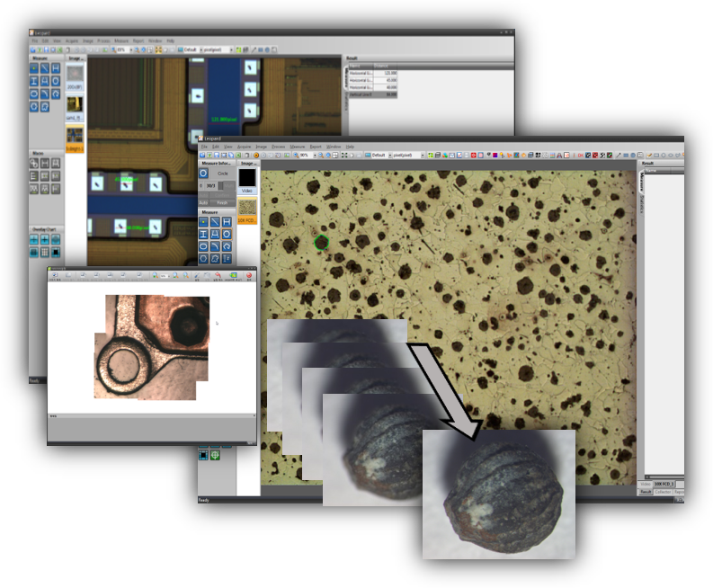Select the Polygon measure tool in front Leopard window

203,258
